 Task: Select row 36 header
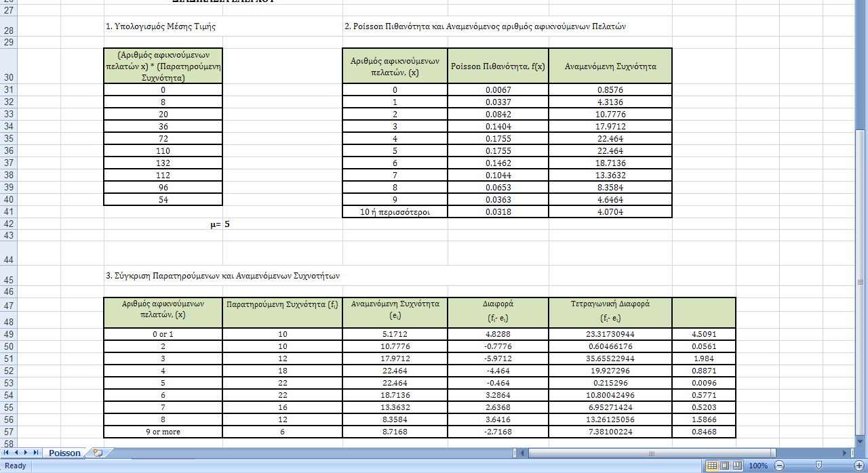click(9, 150)
